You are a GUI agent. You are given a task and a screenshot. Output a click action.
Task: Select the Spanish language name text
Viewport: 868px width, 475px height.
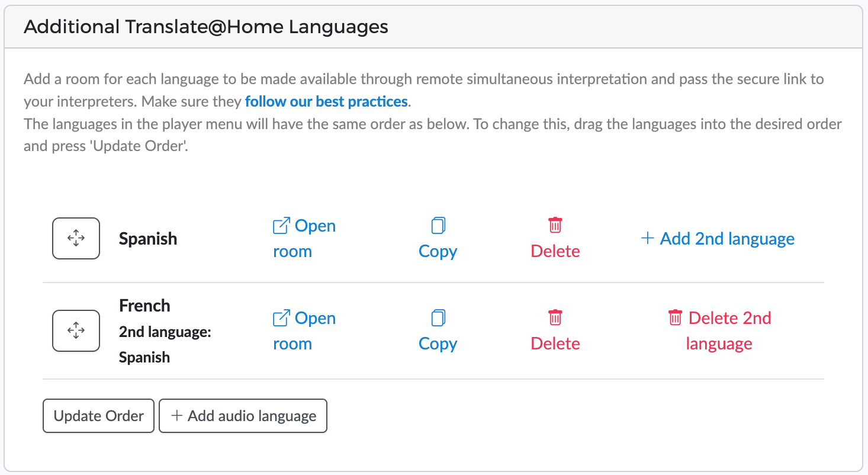148,239
